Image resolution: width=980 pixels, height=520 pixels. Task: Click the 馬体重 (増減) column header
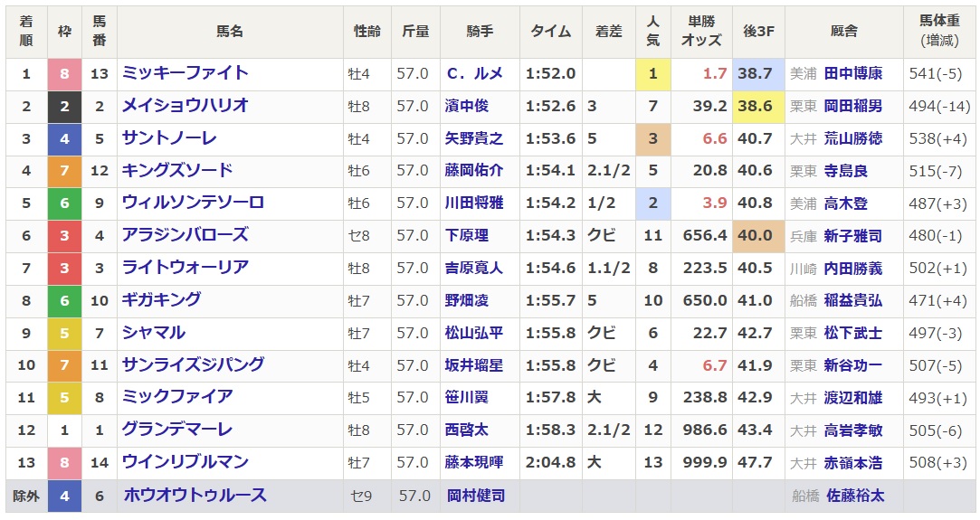coord(940,32)
